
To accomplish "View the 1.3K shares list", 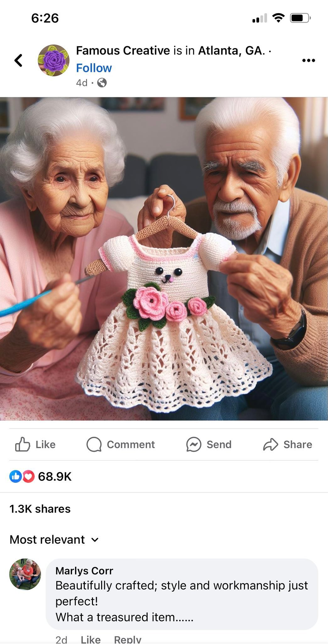I will 40,508.
